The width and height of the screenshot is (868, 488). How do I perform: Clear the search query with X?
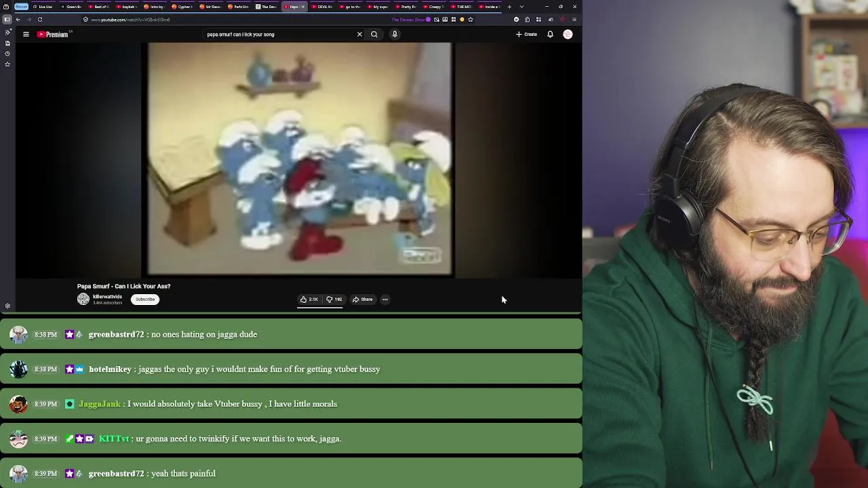pyautogui.click(x=359, y=35)
